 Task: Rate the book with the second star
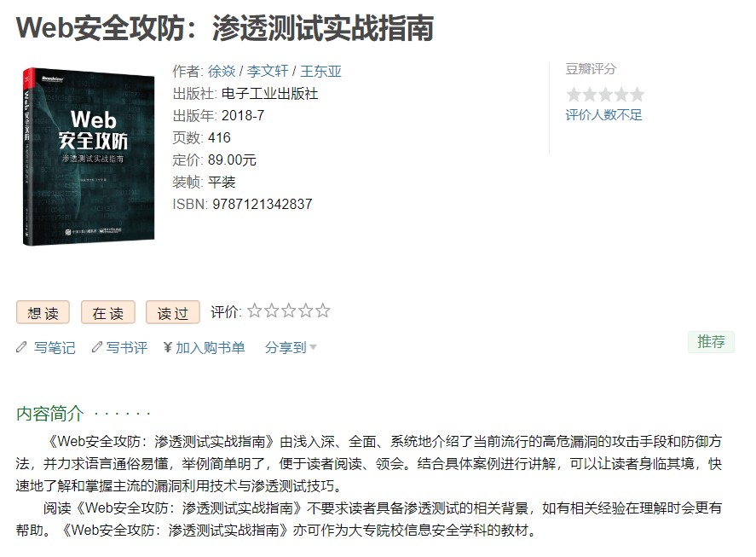[x=272, y=310]
